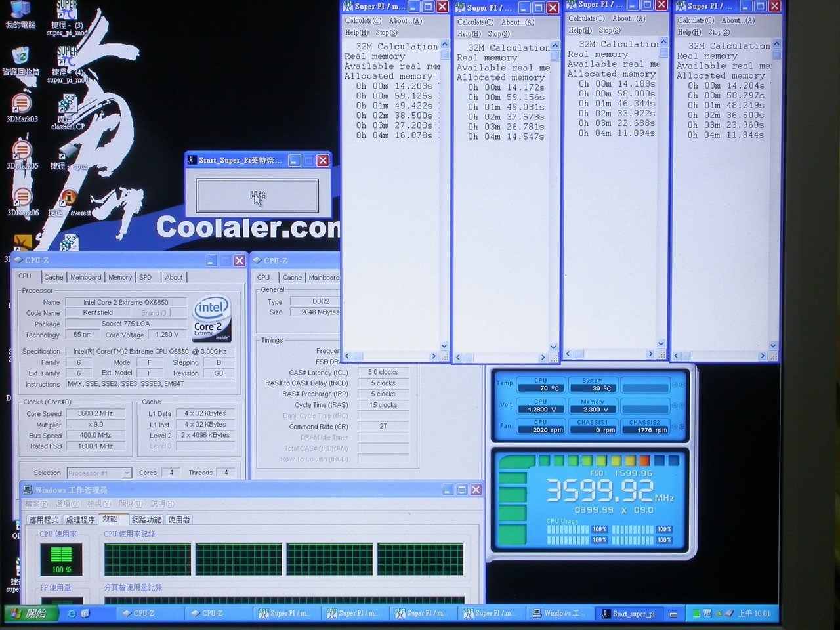Open About menu in Super PI showing 14.172s

point(518,22)
